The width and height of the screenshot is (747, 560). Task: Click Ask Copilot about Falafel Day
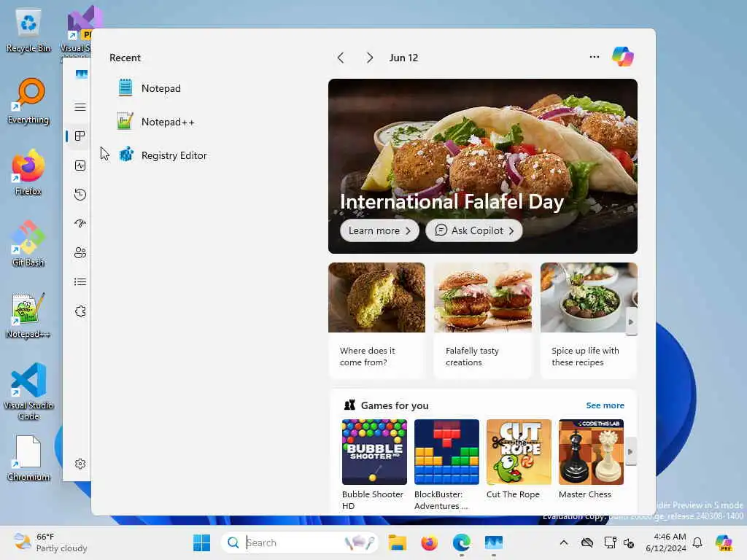[x=474, y=230]
